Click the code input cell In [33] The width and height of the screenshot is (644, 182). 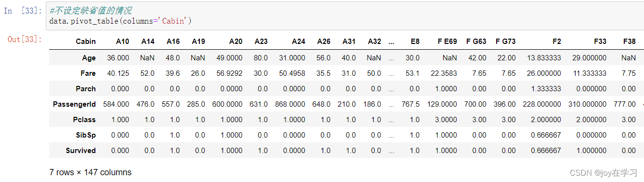click(x=344, y=16)
